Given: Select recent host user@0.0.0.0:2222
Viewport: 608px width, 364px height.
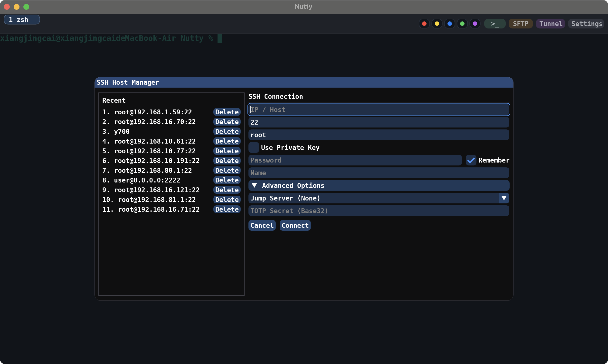Looking at the screenshot, I should tap(141, 180).
